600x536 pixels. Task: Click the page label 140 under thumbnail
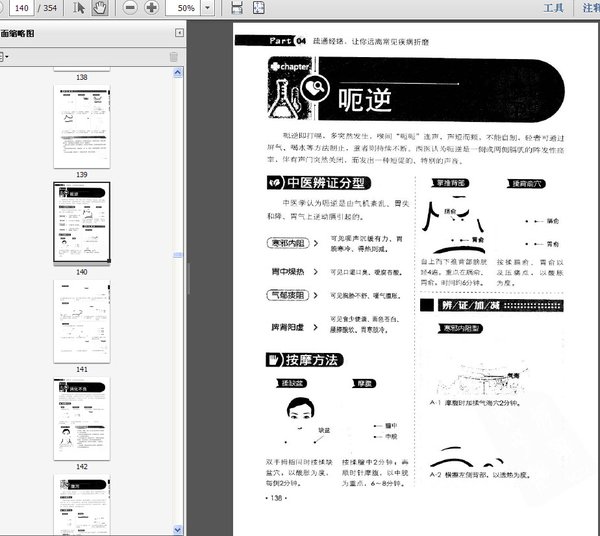82,272
